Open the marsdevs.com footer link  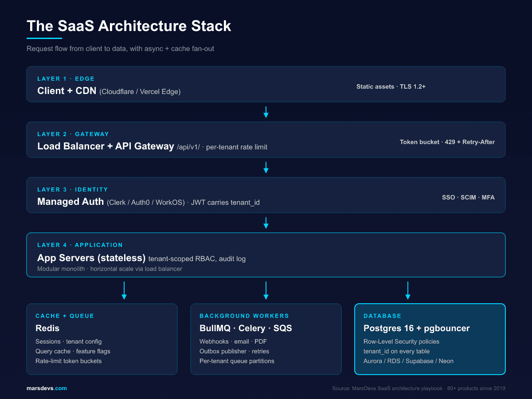(x=47, y=388)
